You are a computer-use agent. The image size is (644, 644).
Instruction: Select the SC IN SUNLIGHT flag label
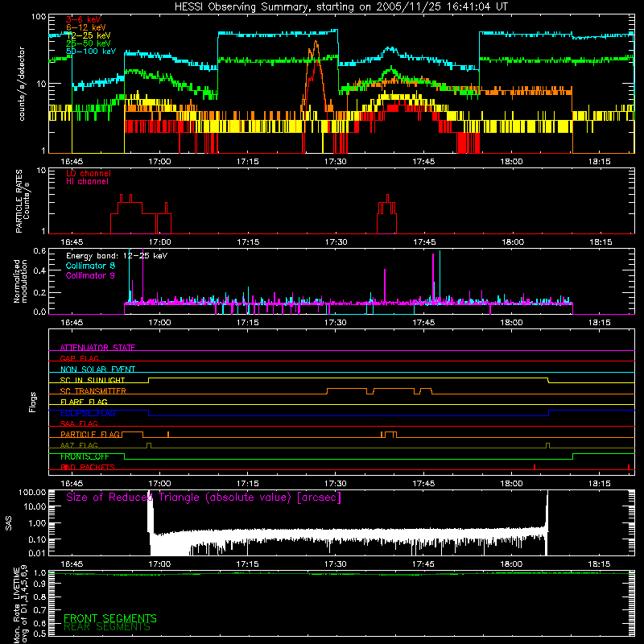(x=93, y=380)
